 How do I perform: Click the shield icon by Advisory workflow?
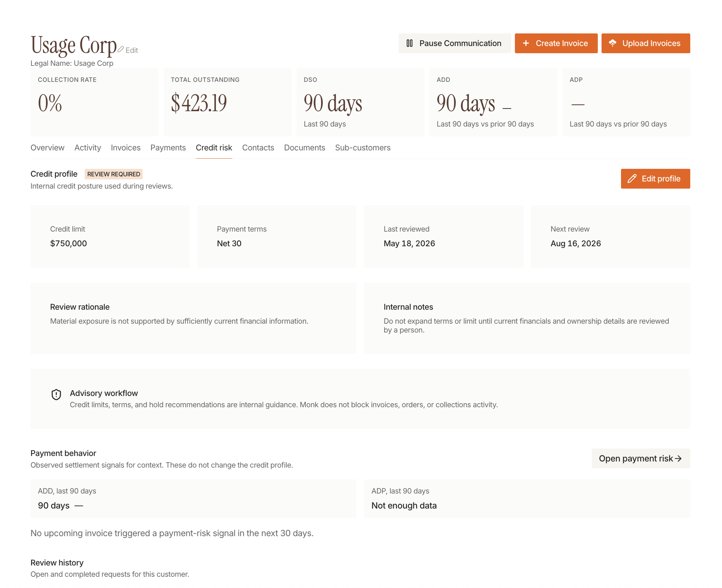point(56,395)
